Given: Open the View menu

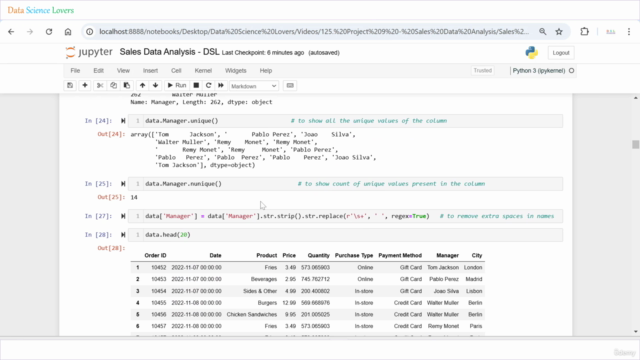Looking at the screenshot, I should pos(123,71).
